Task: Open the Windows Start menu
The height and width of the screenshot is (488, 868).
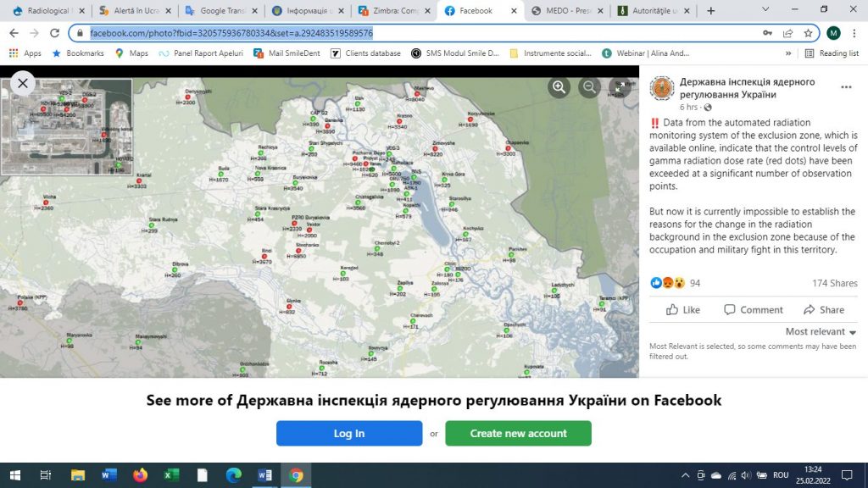Action: click(x=15, y=475)
